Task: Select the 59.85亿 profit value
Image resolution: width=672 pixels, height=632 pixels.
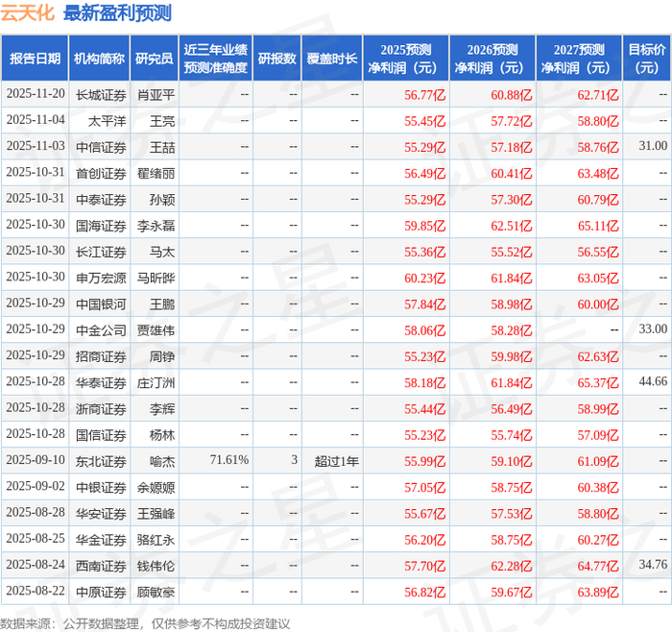Action: pyautogui.click(x=424, y=226)
